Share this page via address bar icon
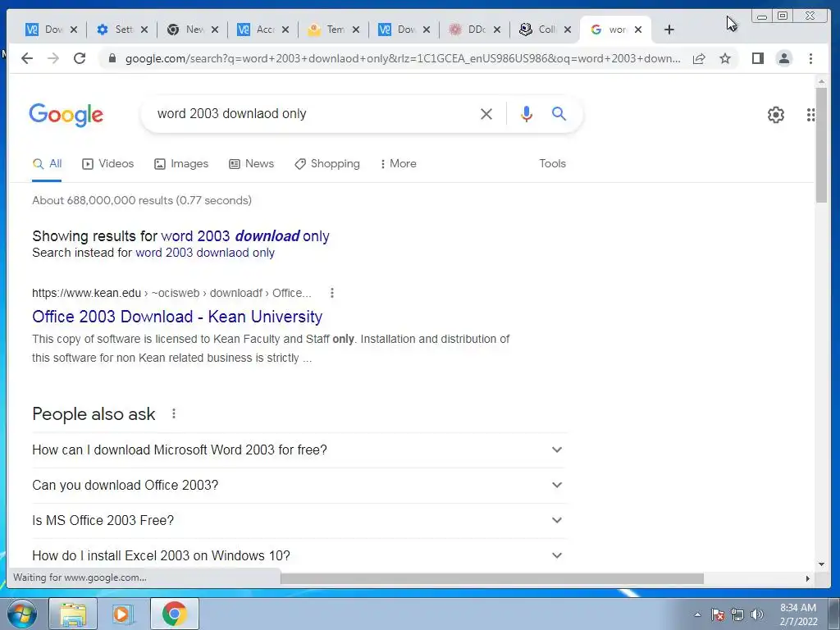The height and width of the screenshot is (630, 840). (699, 58)
